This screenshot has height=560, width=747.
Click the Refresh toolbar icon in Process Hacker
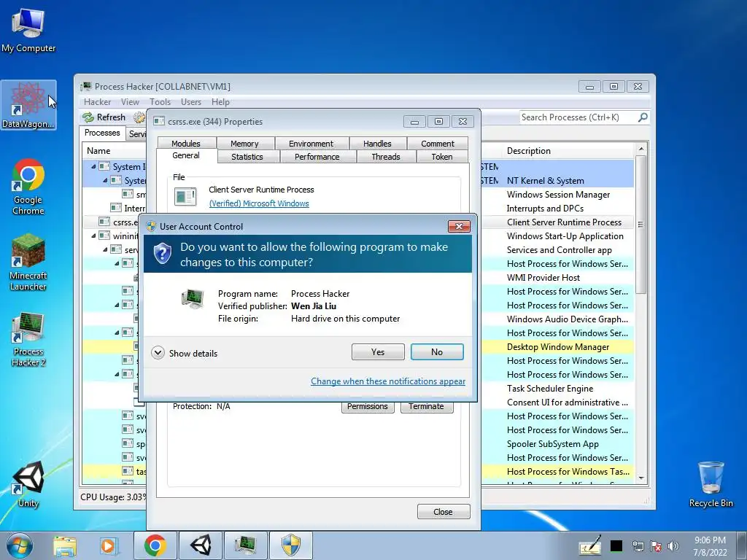[x=88, y=117]
